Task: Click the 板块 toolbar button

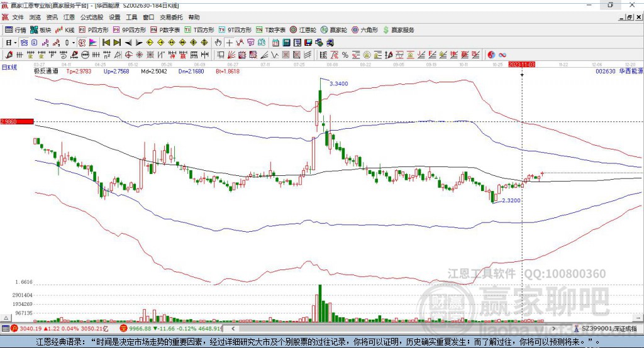Action: [41, 30]
